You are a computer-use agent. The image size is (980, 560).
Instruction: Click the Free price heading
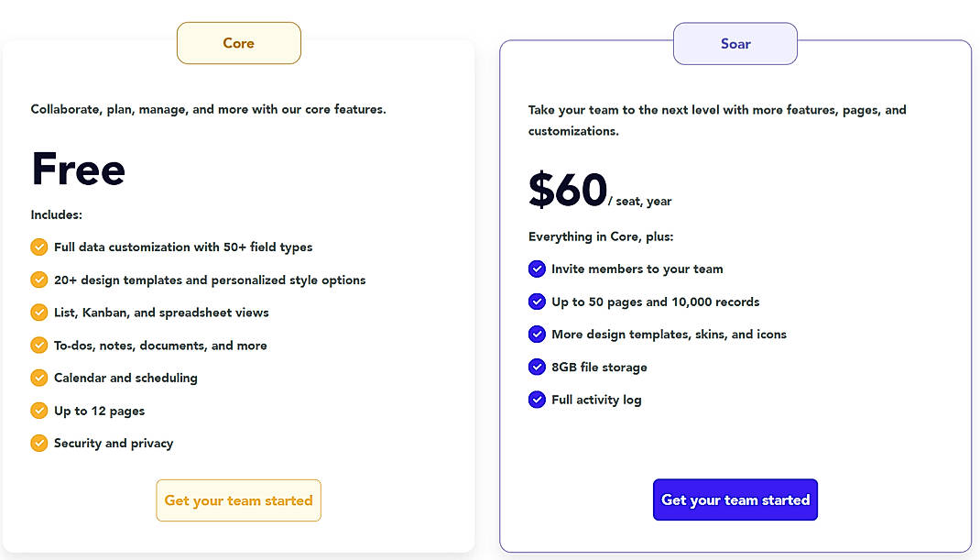click(78, 170)
